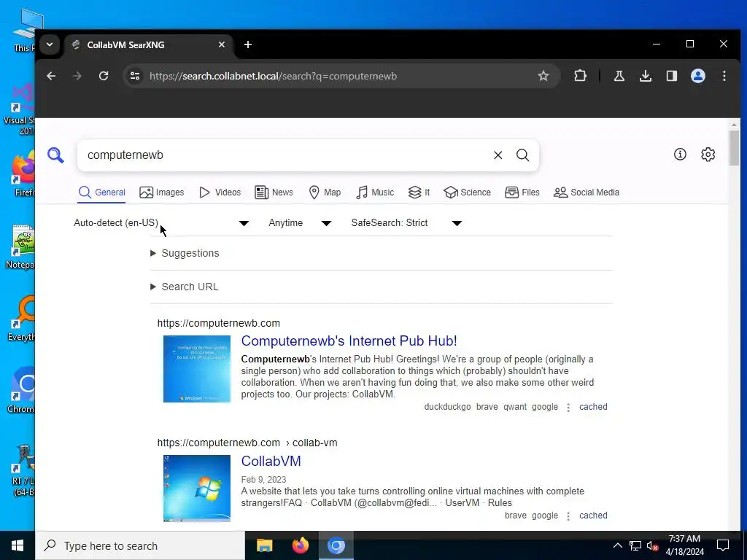This screenshot has height=560, width=747.
Task: Click the browser forward arrow
Action: point(77,76)
